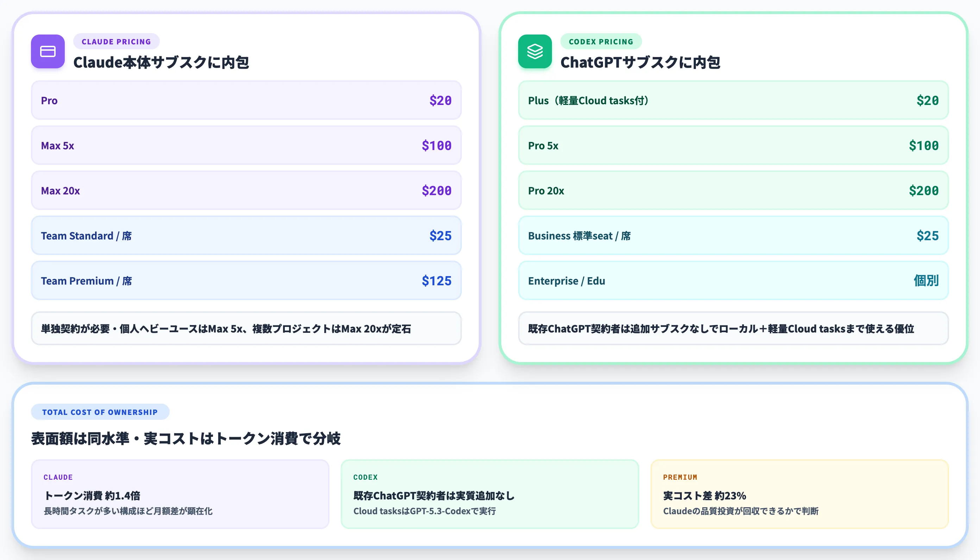Click the purple credit card icon
This screenshot has width=980, height=560.
coord(48,51)
